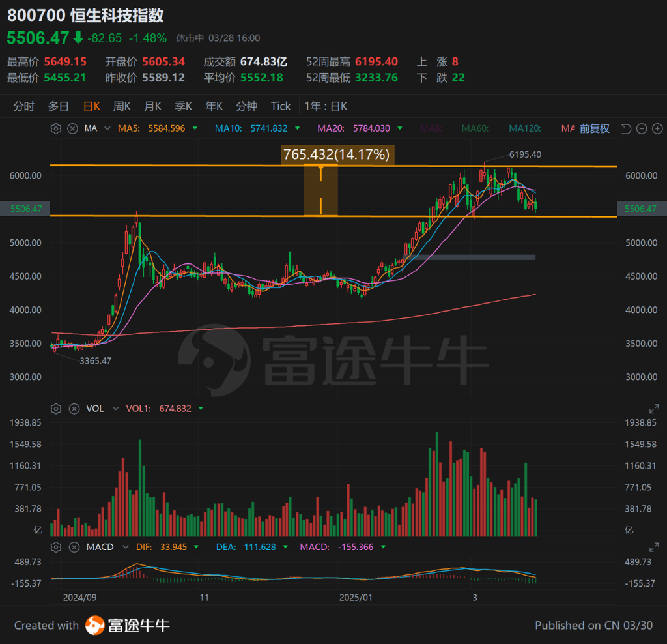Open VOL indicator settings gear
Image resolution: width=667 pixels, height=644 pixels.
[56, 409]
